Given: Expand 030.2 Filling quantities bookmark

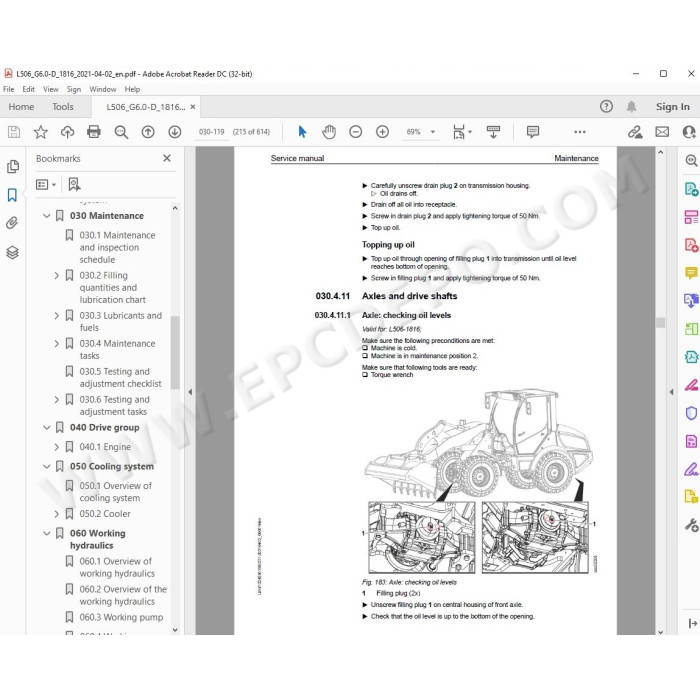Looking at the screenshot, I should pos(56,275).
